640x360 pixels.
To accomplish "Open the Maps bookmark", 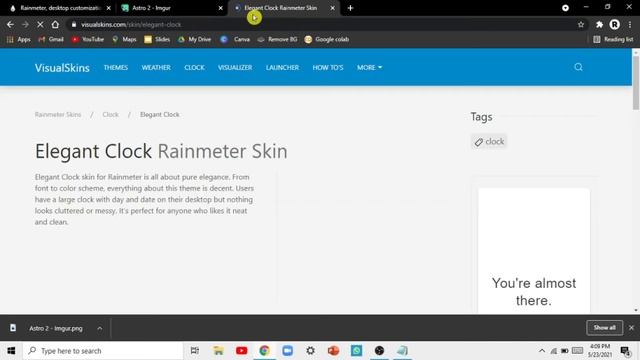I will click(124, 39).
